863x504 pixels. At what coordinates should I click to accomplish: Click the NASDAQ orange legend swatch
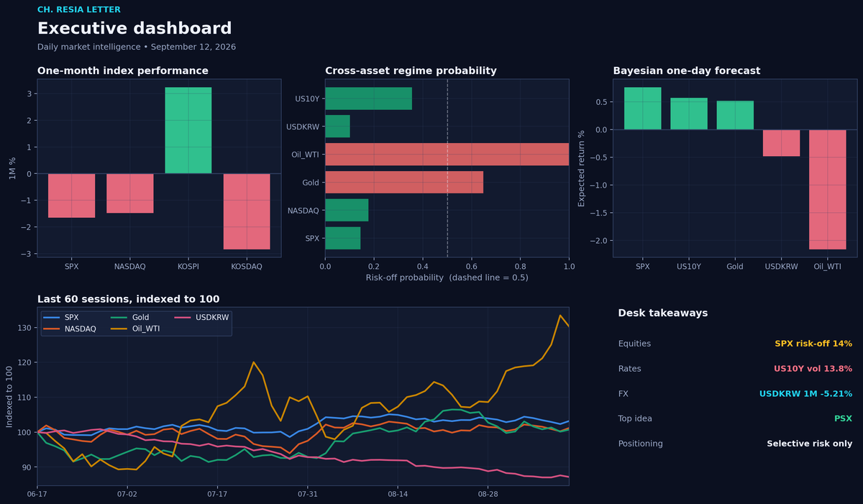point(52,329)
